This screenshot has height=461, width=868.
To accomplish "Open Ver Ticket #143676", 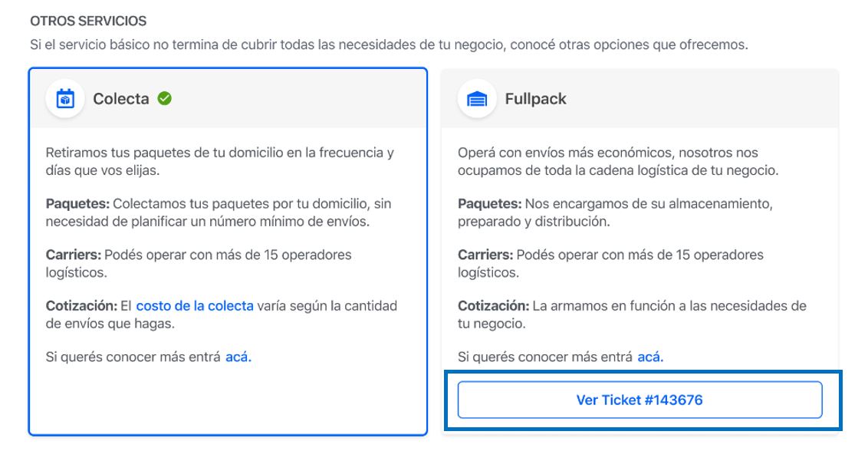I will click(x=639, y=400).
